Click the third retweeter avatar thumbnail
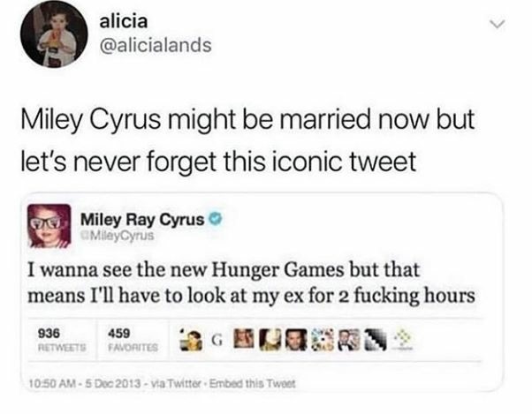Screen dimensions: 532x414 (240, 339)
